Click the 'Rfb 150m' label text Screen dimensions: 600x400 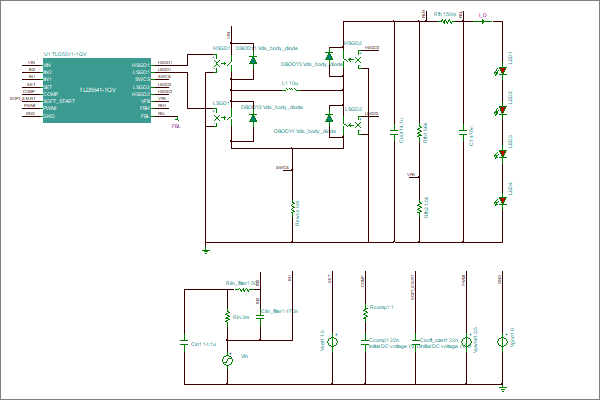pyautogui.click(x=445, y=14)
